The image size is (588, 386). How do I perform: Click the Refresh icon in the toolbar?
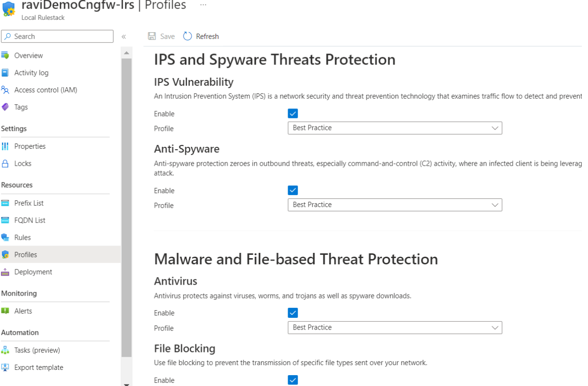(x=187, y=36)
